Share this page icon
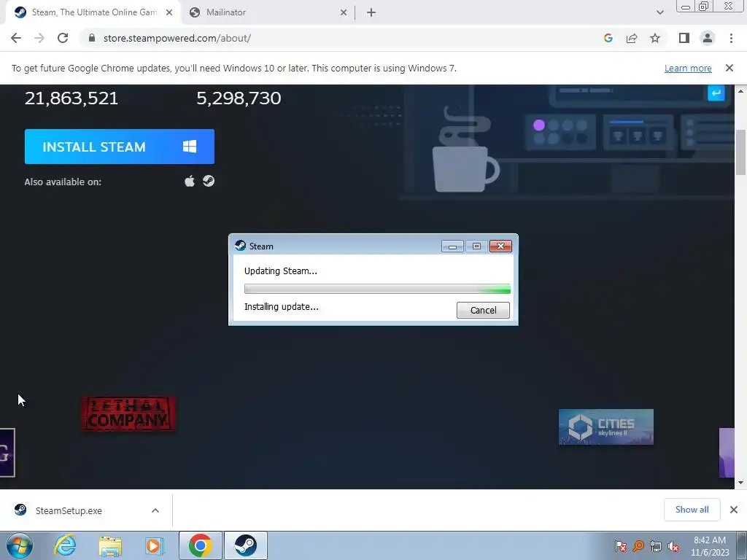The height and width of the screenshot is (560, 747). pyautogui.click(x=632, y=38)
